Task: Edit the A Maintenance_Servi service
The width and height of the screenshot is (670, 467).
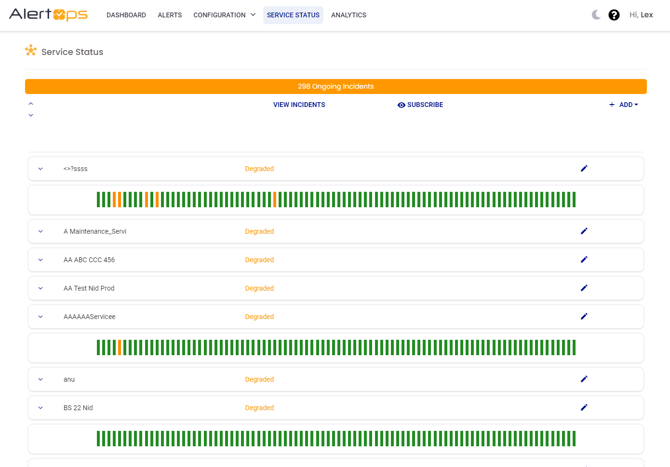Action: pyautogui.click(x=584, y=231)
